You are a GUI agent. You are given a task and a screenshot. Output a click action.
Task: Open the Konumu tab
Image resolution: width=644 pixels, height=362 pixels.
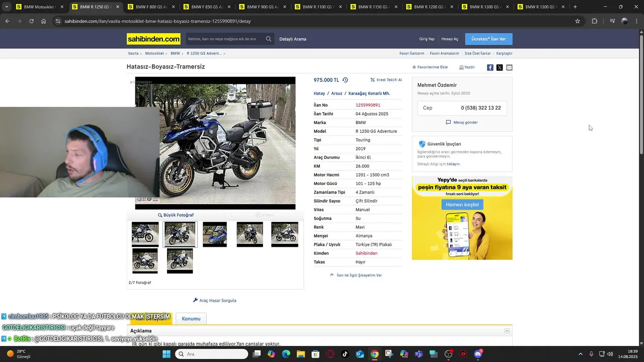191,319
